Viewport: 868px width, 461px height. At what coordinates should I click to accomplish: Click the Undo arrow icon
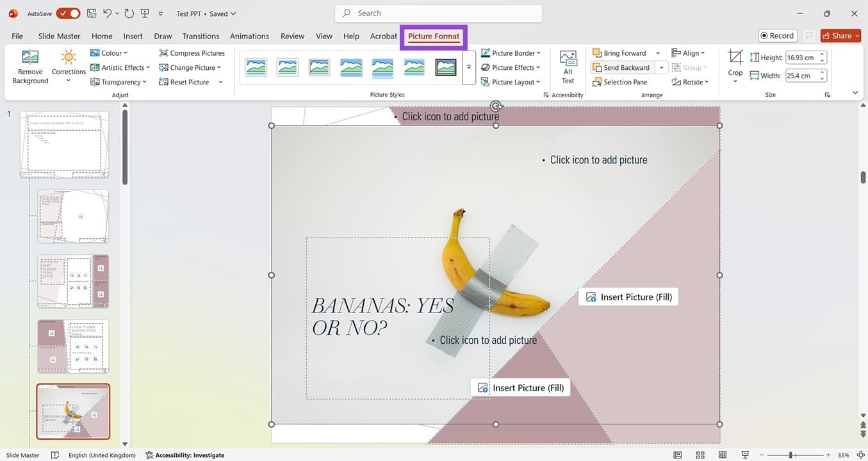tap(108, 13)
